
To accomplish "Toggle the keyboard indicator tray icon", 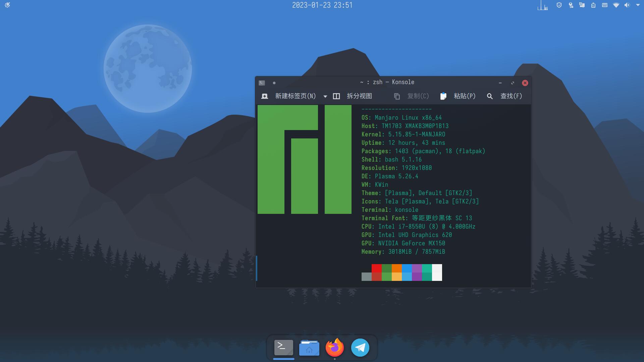I will (605, 5).
